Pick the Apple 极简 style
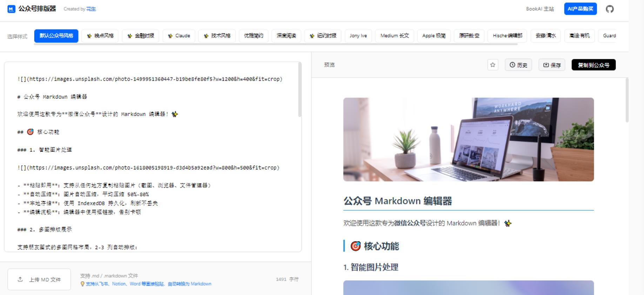 (x=434, y=36)
